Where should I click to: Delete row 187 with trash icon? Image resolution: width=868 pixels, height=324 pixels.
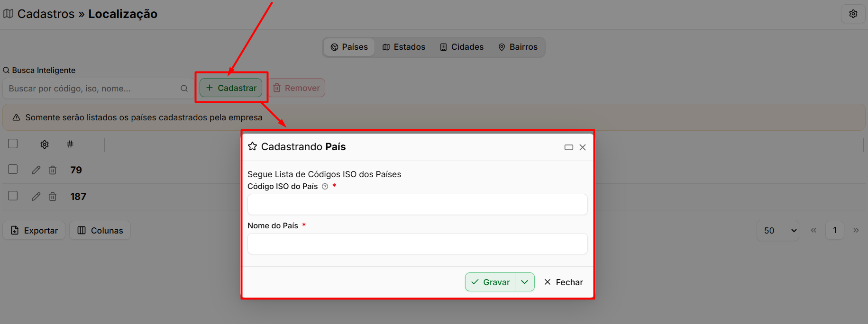click(x=53, y=197)
